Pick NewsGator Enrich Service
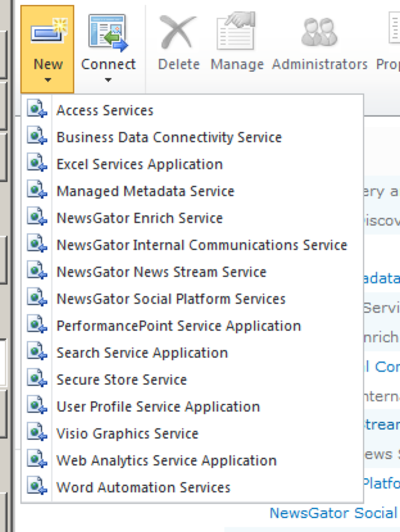 pos(140,218)
